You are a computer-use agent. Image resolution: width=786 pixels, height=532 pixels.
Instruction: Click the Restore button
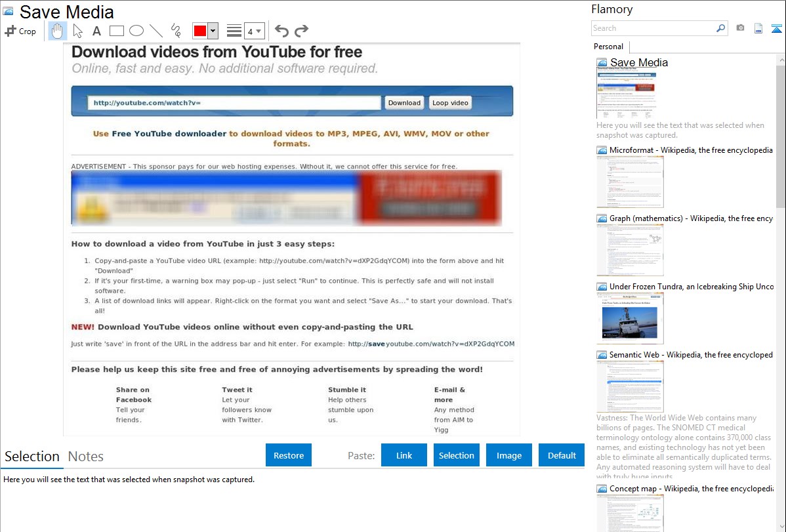289,455
